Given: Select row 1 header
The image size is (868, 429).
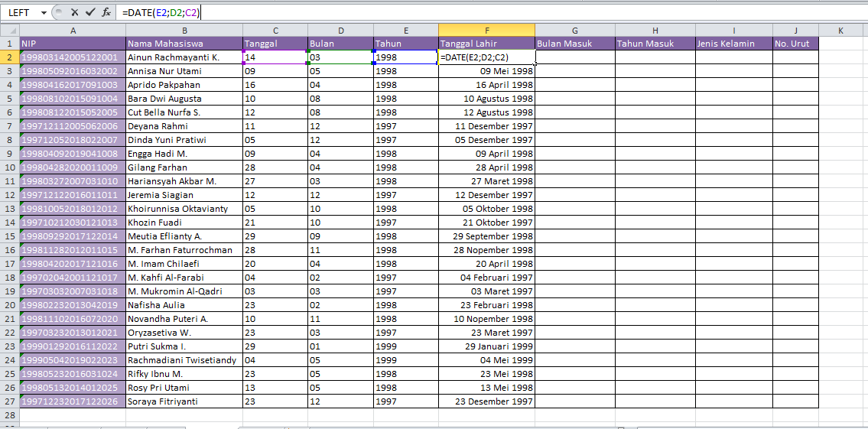Looking at the screenshot, I should pyautogui.click(x=9, y=43).
